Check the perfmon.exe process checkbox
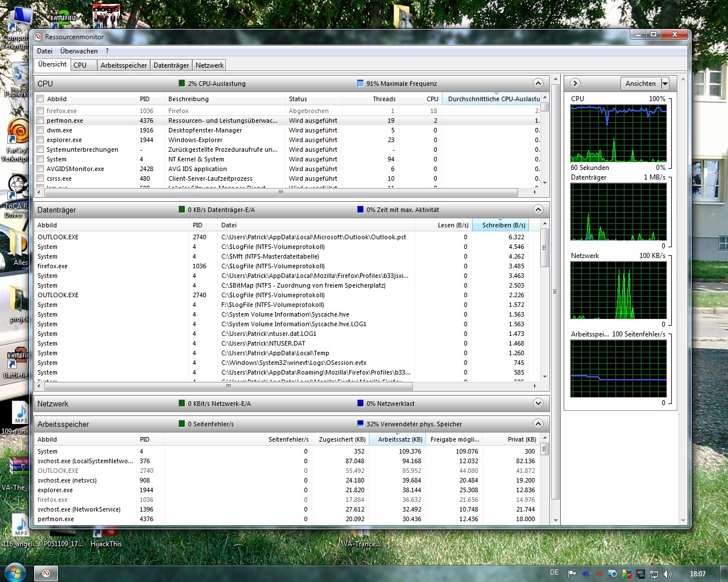This screenshot has width=728, height=582. pyautogui.click(x=40, y=120)
